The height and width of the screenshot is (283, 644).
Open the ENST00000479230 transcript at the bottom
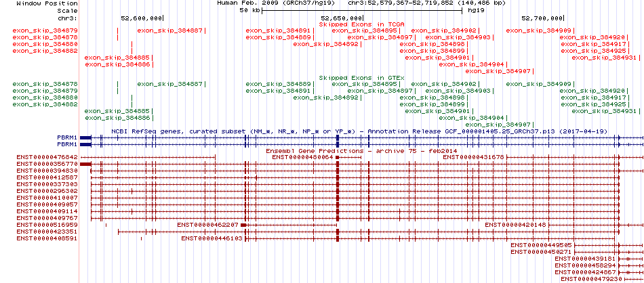click(591, 279)
